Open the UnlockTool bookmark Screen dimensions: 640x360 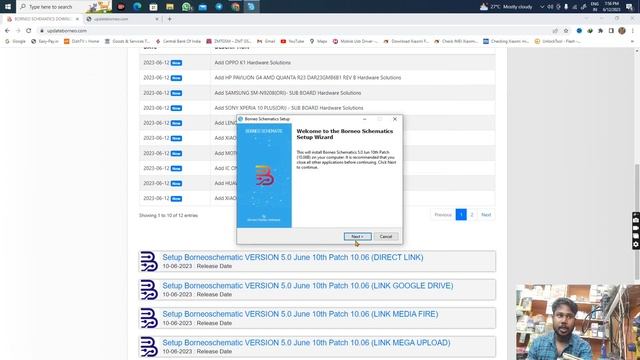(558, 41)
